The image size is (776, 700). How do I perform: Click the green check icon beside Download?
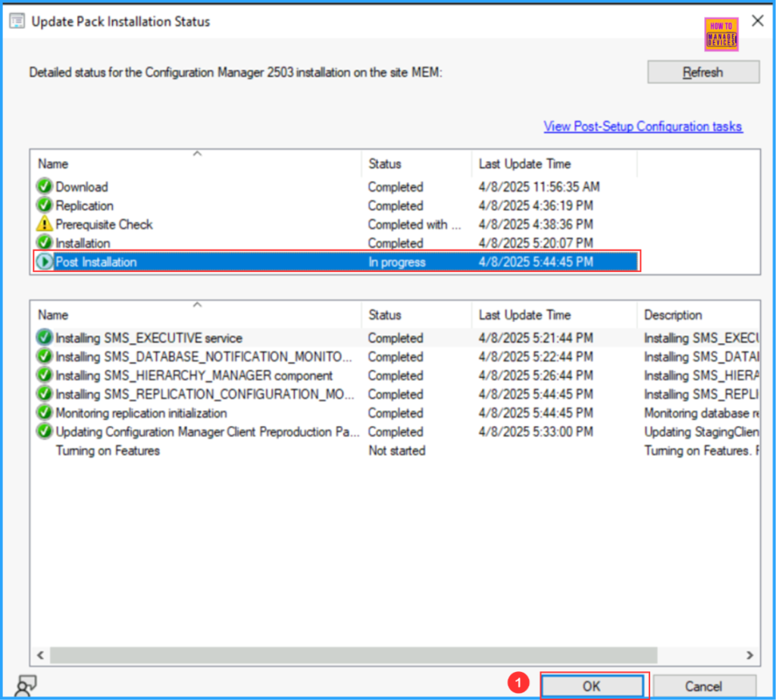(44, 186)
